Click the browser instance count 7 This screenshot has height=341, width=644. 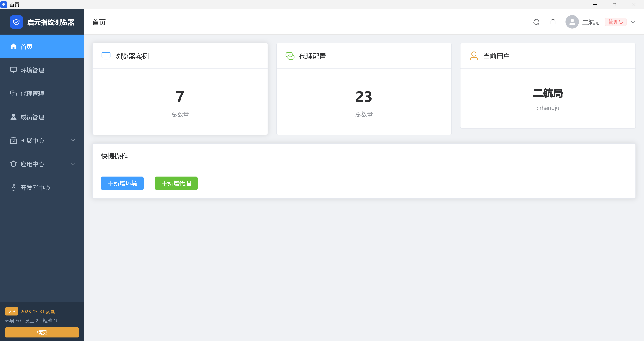pyautogui.click(x=180, y=97)
